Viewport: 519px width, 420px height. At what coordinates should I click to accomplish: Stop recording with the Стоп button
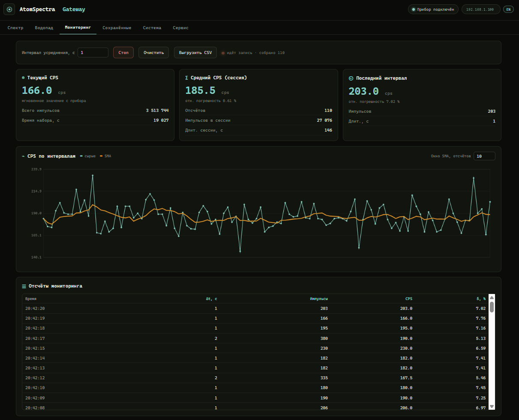point(123,53)
